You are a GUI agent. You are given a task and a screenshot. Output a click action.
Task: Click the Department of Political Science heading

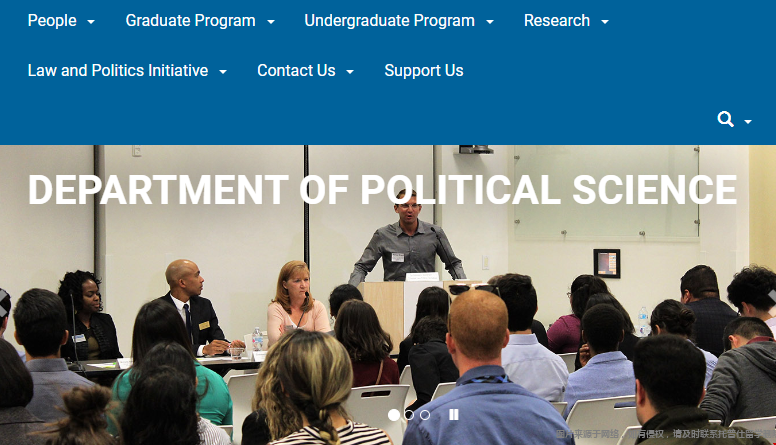tap(383, 190)
